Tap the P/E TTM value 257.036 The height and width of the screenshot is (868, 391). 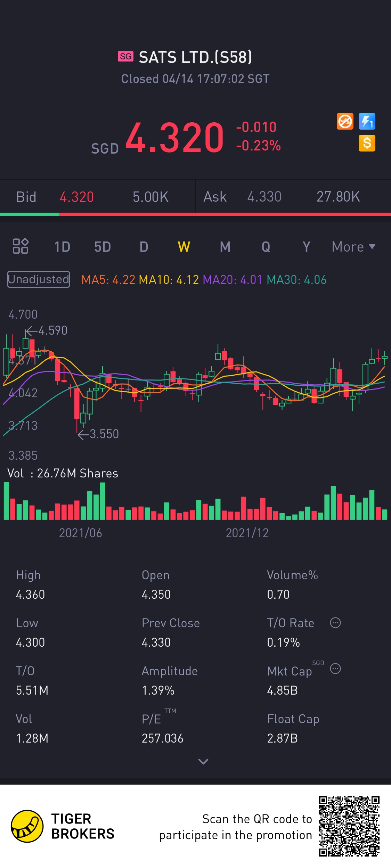coord(162,738)
